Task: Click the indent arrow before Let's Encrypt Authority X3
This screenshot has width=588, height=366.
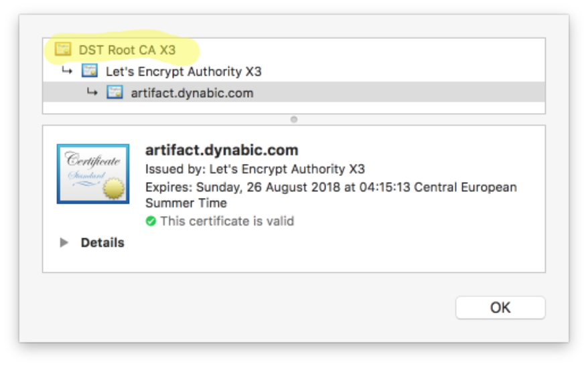Action: (x=67, y=70)
